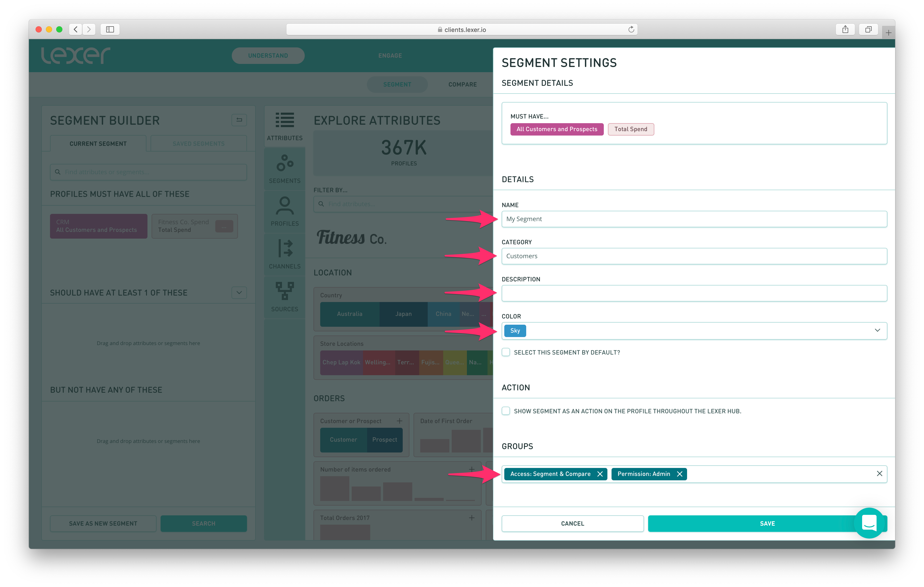The width and height of the screenshot is (924, 587).
Task: Click into the Category field
Action: pyautogui.click(x=694, y=256)
